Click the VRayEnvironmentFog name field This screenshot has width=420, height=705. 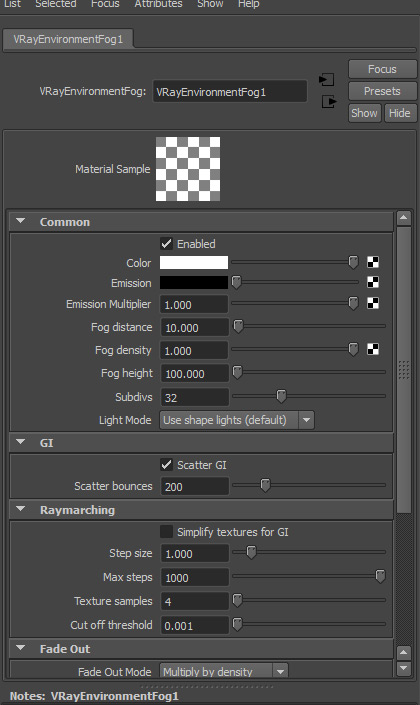(x=230, y=91)
